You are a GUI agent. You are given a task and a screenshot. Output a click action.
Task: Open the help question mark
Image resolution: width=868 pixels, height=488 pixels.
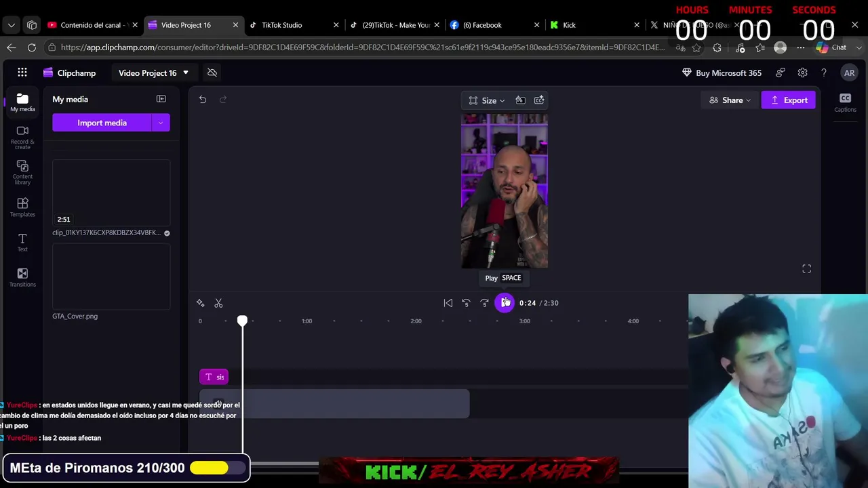(x=824, y=73)
